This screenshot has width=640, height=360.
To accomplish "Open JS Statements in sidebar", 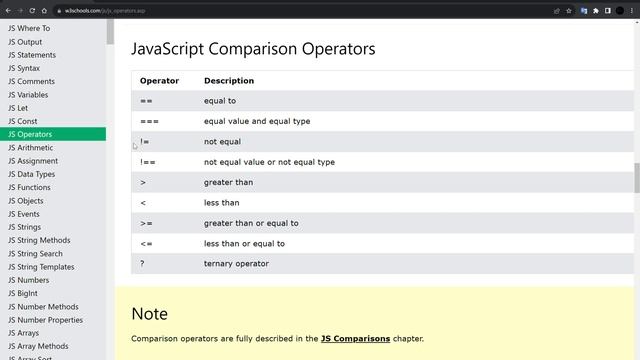I will click(x=32, y=55).
